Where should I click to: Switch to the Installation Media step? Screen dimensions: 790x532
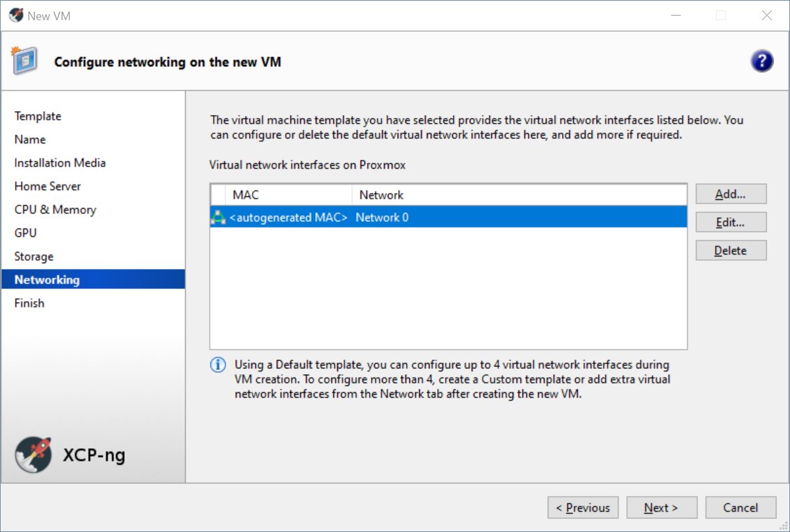60,163
